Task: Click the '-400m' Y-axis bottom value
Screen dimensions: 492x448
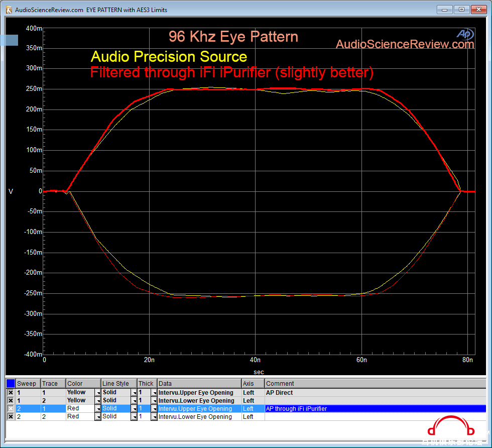Action: pyautogui.click(x=33, y=354)
